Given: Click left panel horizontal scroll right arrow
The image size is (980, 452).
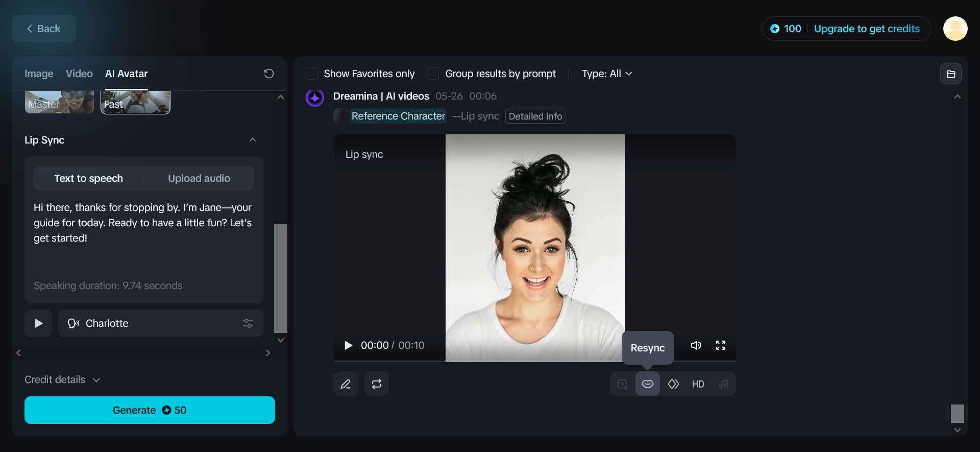Looking at the screenshot, I should 268,353.
